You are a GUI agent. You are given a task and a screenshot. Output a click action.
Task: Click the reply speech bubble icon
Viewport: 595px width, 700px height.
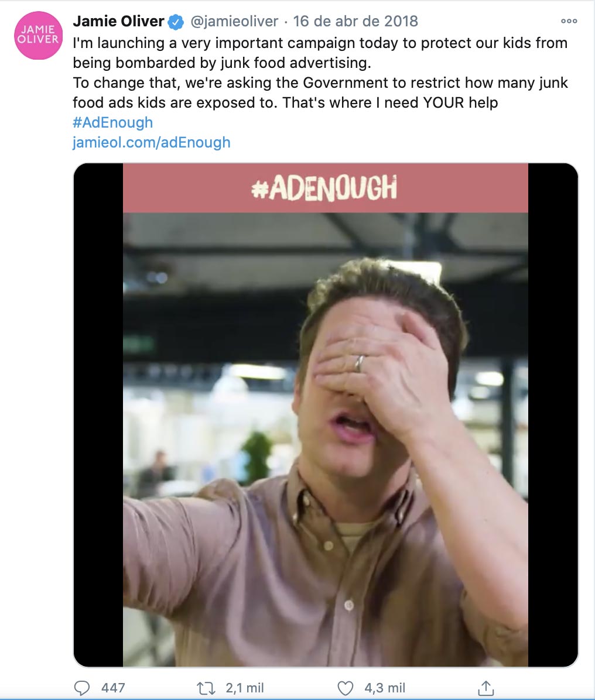pos(81,688)
